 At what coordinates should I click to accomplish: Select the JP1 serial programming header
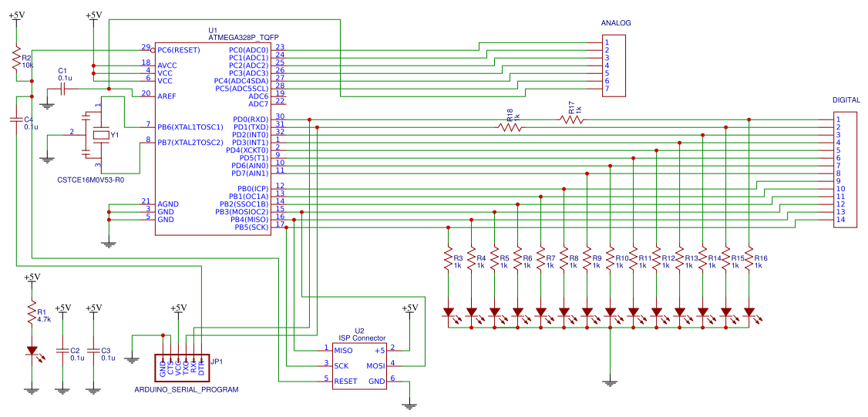[x=181, y=364]
